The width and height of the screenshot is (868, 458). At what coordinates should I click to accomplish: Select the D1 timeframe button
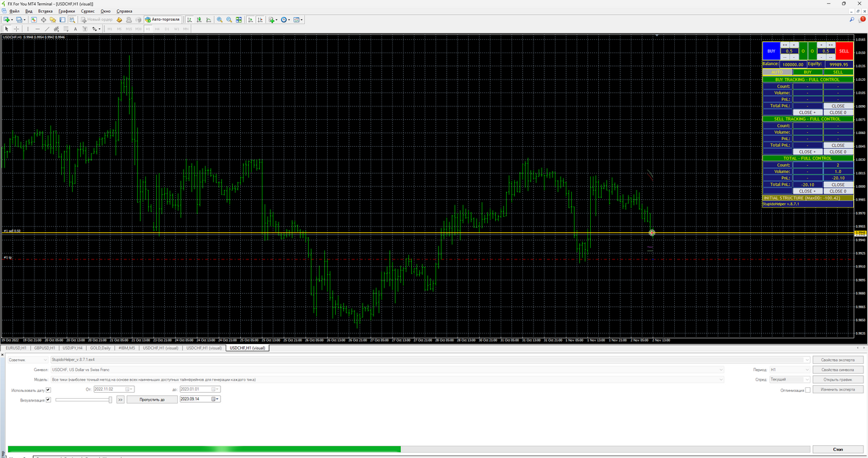click(167, 29)
